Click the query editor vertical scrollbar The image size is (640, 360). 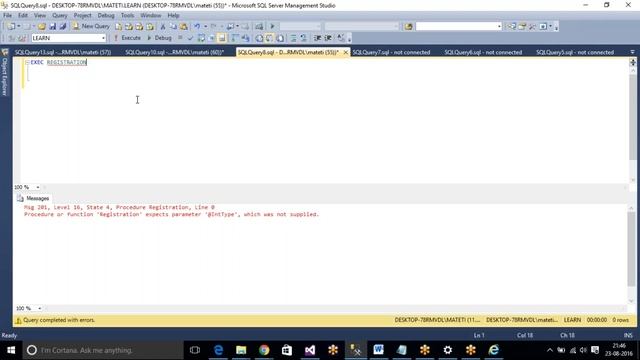point(633,118)
